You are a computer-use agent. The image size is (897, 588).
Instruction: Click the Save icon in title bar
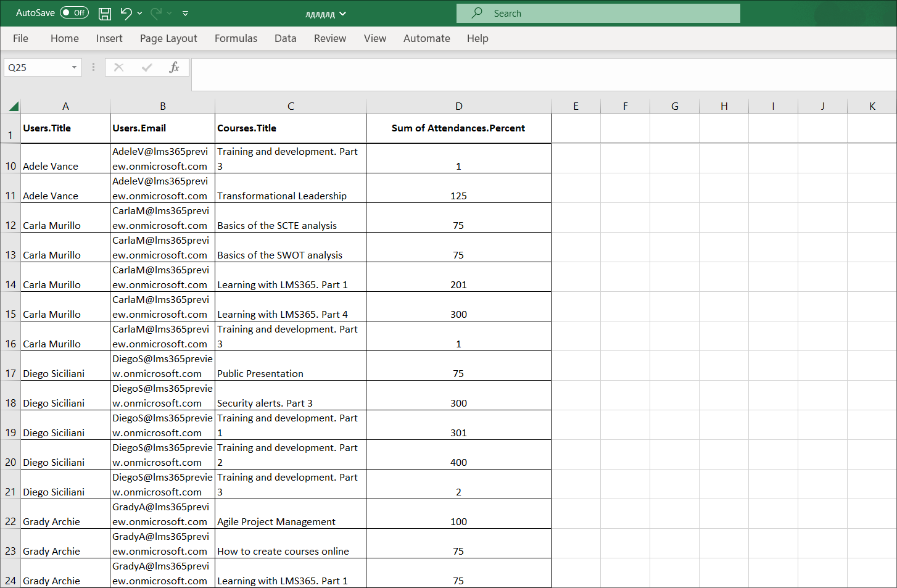pos(105,13)
